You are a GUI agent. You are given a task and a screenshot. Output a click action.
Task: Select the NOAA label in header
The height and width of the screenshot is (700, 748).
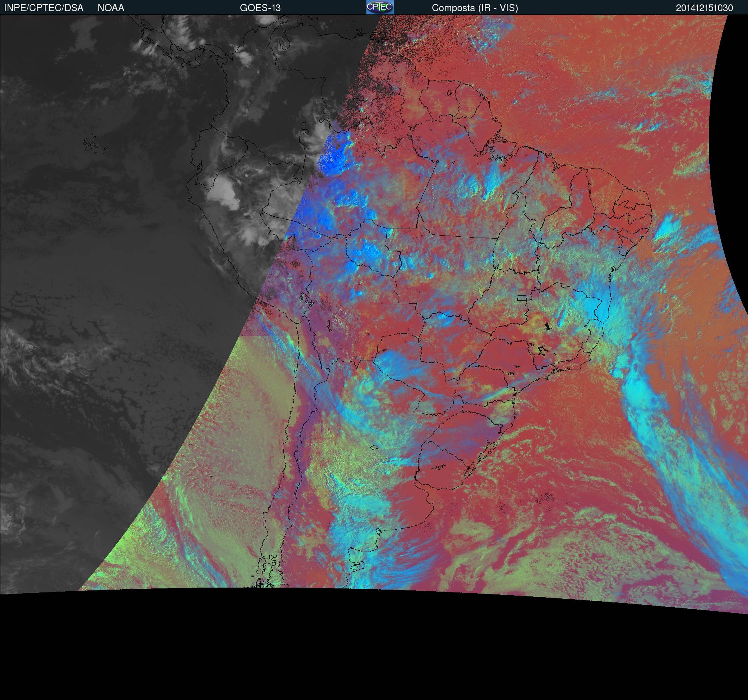pyautogui.click(x=111, y=8)
